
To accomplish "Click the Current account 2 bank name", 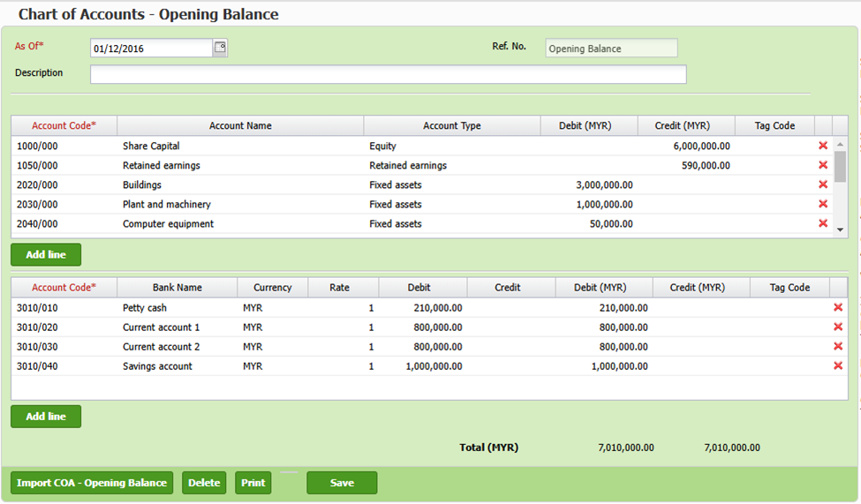I will click(161, 347).
